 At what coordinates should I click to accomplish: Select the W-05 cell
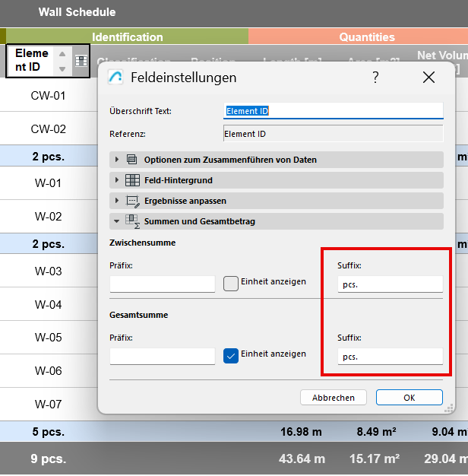pos(48,337)
